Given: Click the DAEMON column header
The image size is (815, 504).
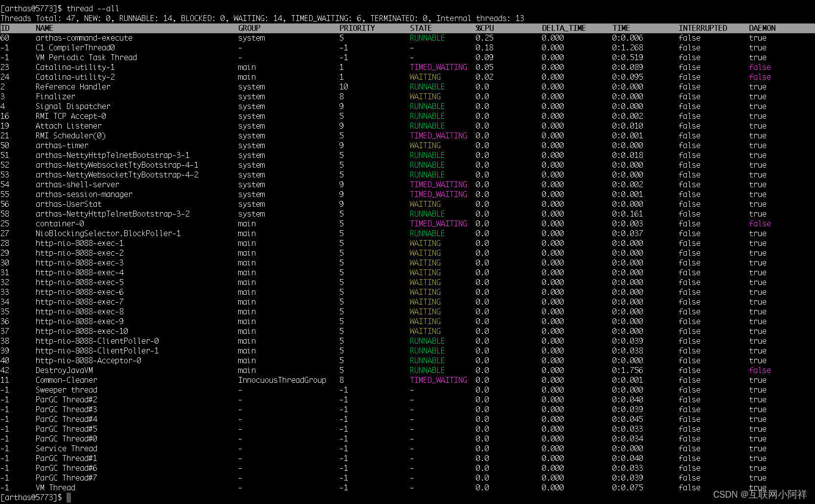Looking at the screenshot, I should [762, 28].
